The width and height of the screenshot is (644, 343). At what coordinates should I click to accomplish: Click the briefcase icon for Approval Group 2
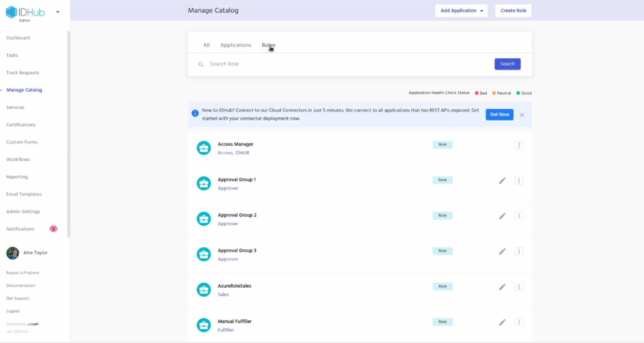[x=204, y=219]
